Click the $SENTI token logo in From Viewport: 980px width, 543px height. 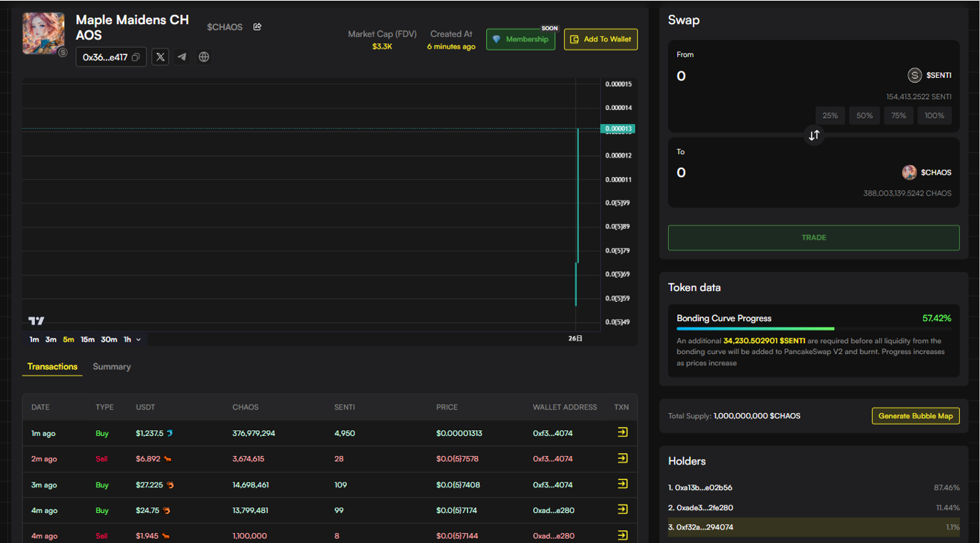pos(914,75)
